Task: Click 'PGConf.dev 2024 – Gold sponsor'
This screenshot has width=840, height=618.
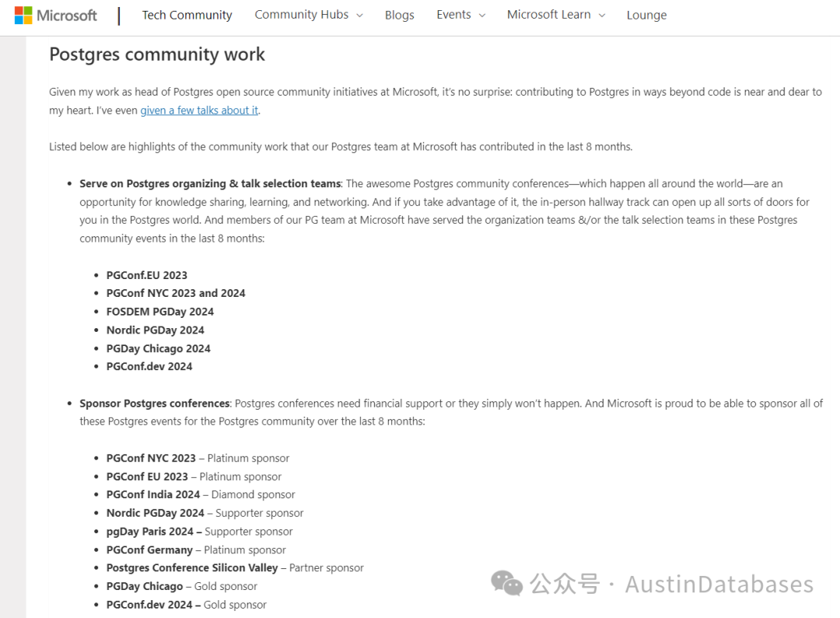Action: (187, 605)
